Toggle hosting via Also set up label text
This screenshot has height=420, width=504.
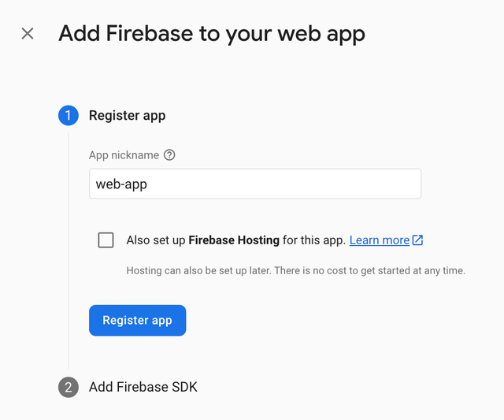click(156, 240)
